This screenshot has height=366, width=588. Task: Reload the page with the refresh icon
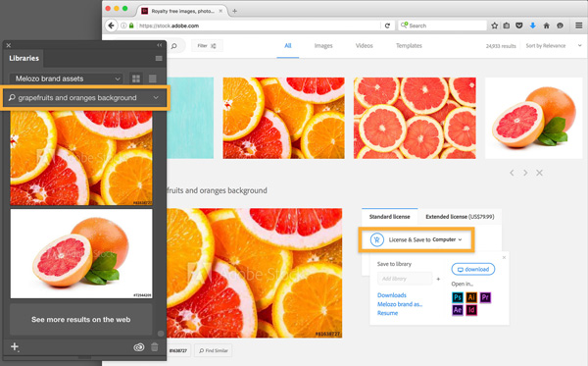point(387,26)
